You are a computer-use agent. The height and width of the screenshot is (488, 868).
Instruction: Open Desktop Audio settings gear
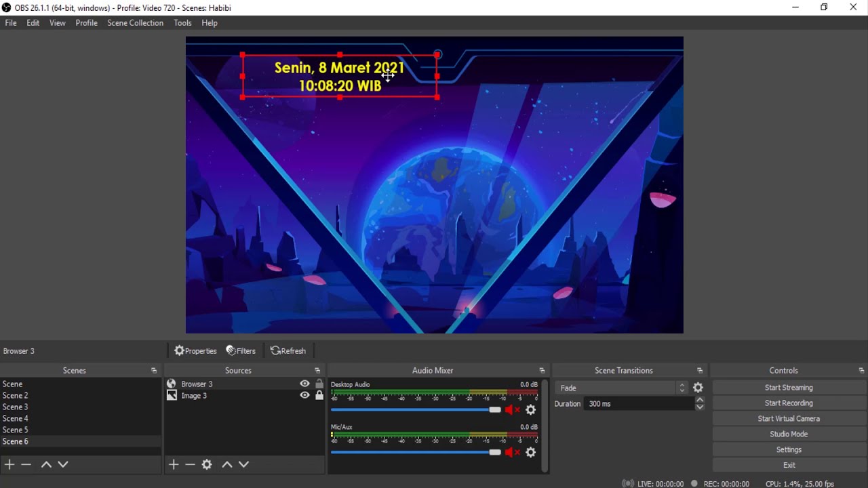[x=531, y=409]
